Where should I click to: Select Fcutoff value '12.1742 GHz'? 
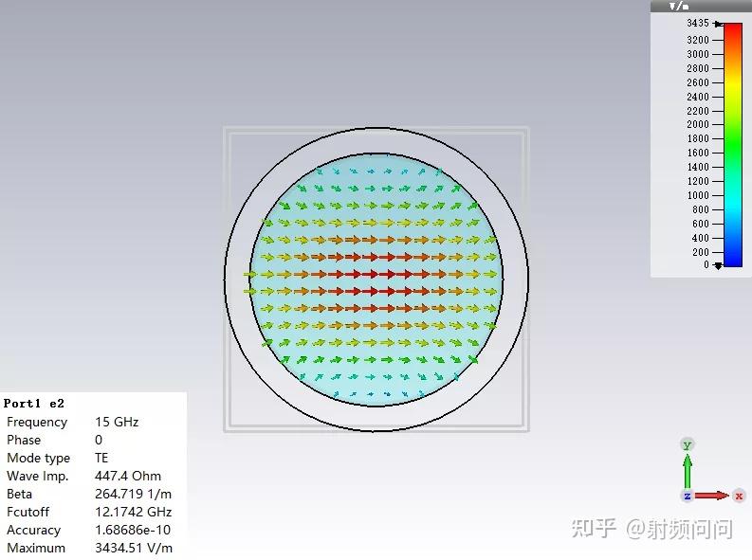133,512
